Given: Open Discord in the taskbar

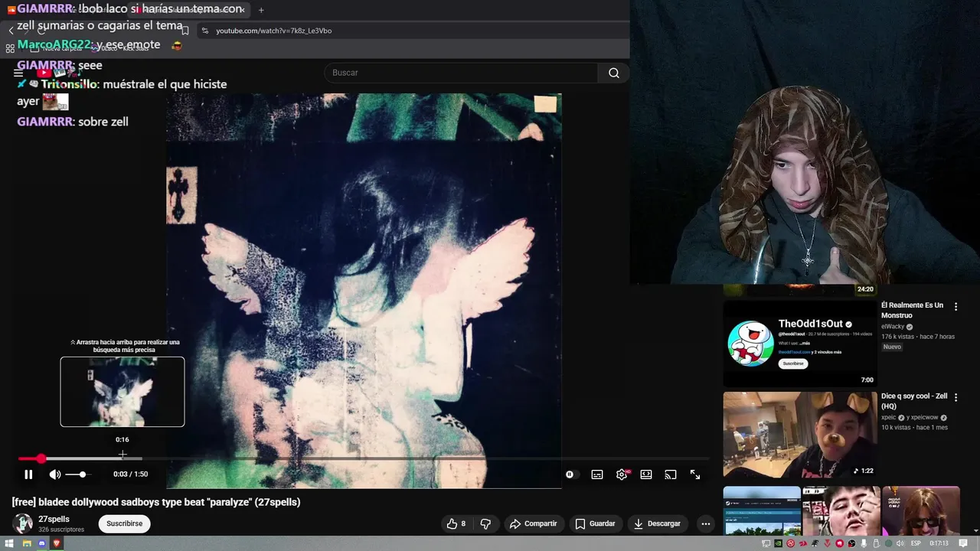Looking at the screenshot, I should pyautogui.click(x=42, y=544).
